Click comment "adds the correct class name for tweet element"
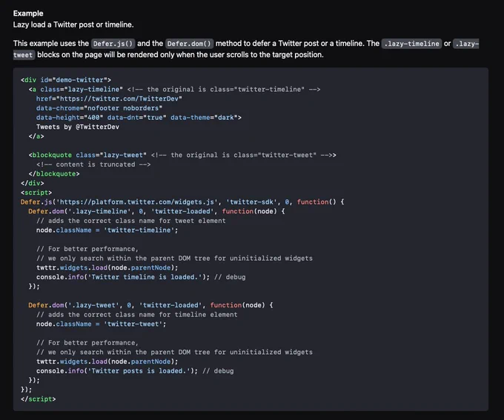The height and width of the screenshot is (420, 504). pos(131,221)
